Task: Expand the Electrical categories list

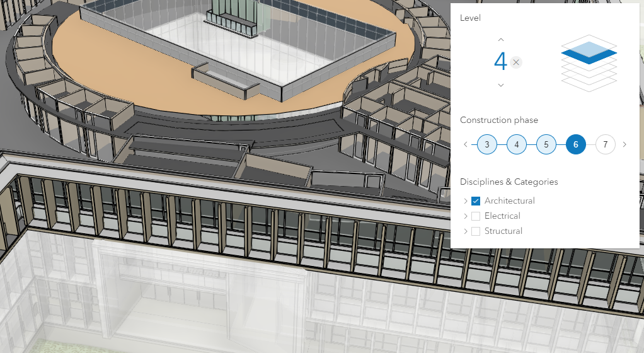Action: click(466, 216)
